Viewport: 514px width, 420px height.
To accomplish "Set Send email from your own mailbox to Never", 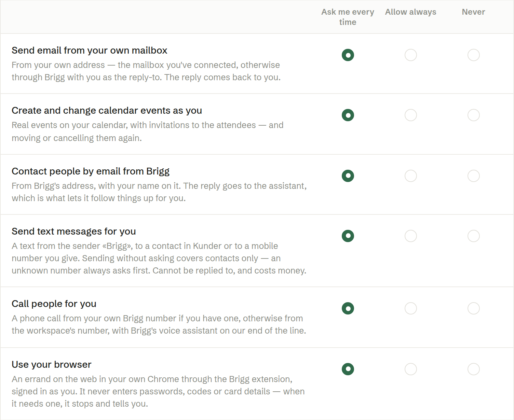I will (473, 55).
